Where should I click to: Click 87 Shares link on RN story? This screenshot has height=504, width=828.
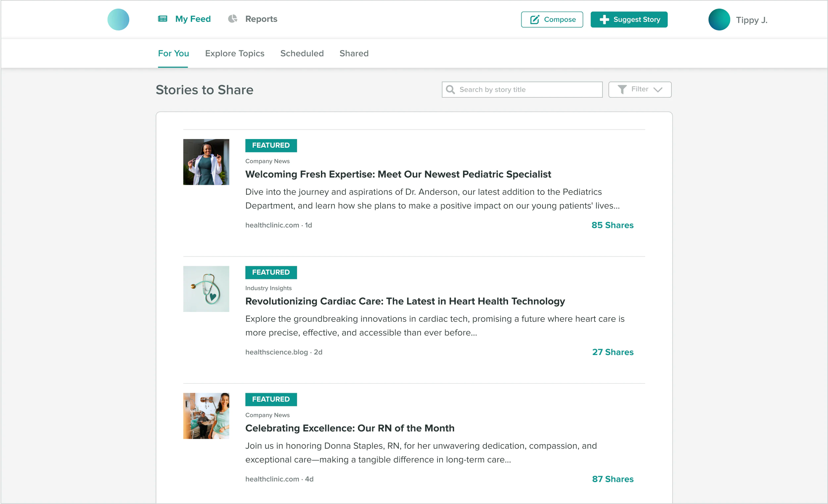tap(612, 479)
